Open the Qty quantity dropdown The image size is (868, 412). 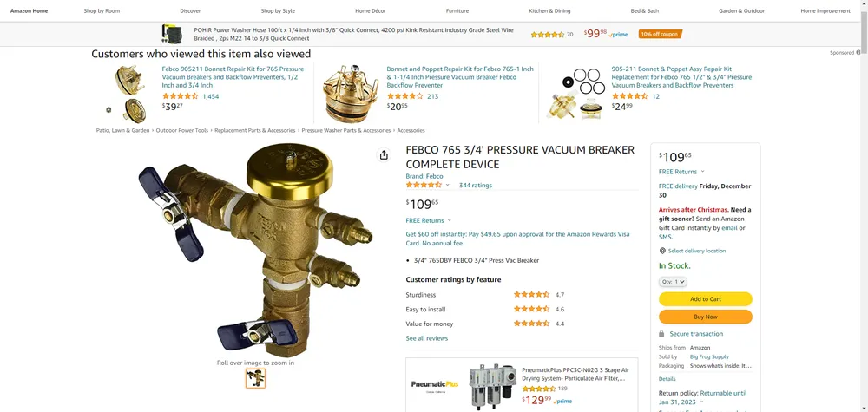click(673, 282)
